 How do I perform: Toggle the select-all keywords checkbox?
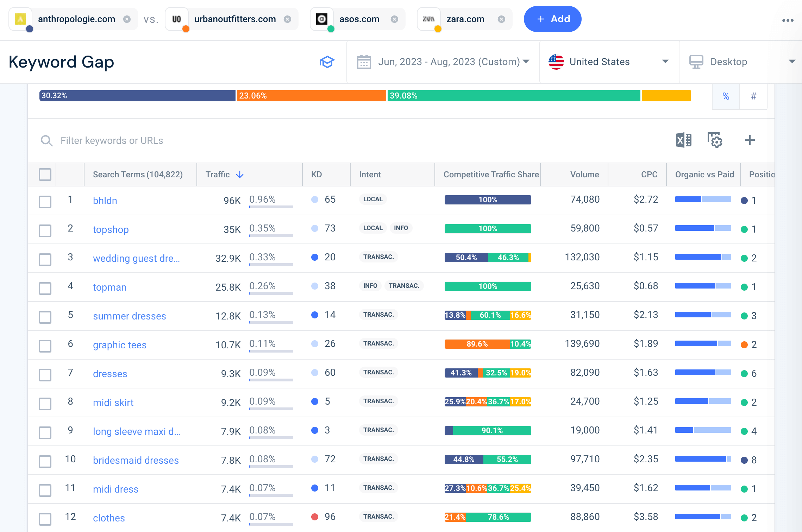pos(45,175)
